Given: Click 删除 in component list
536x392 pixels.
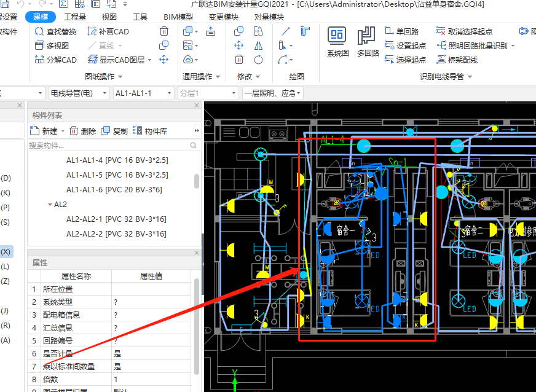Looking at the screenshot, I should 83,131.
